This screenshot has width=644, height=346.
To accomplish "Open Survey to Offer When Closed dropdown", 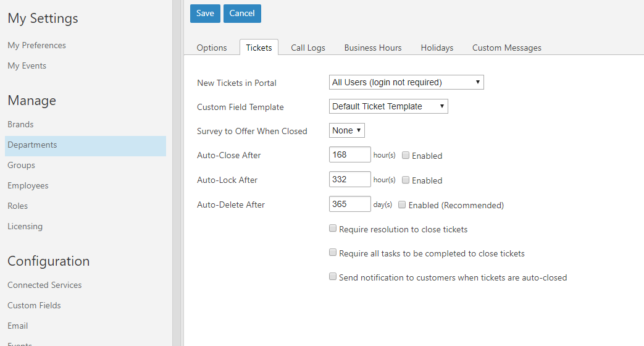I will pos(347,130).
